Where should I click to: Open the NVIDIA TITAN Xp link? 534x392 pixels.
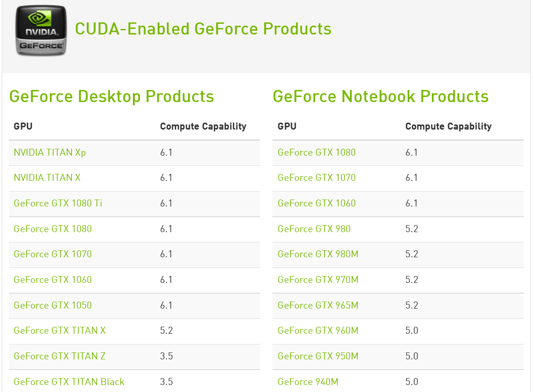point(50,152)
